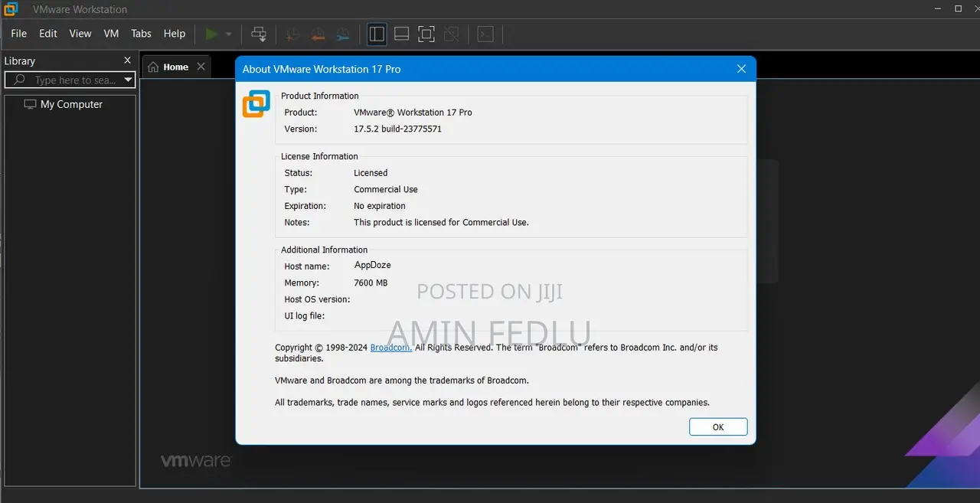Open the Snapshot Manager icon
The height and width of the screenshot is (503, 980).
[x=342, y=34]
